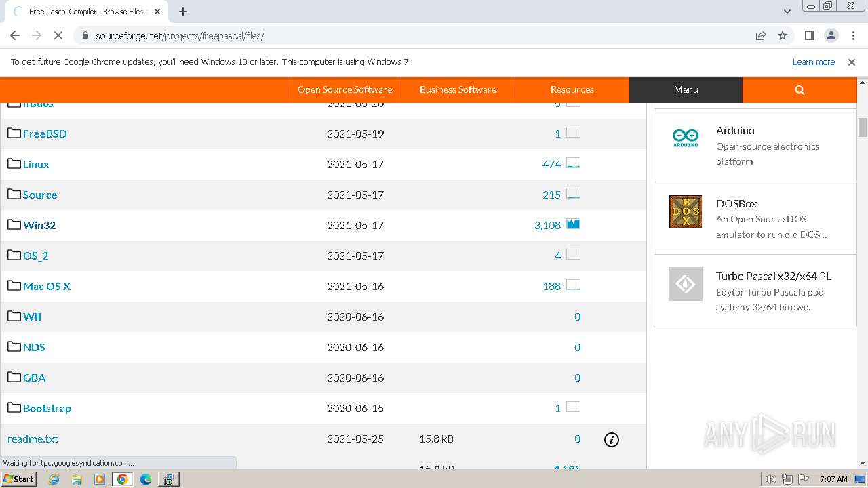The height and width of the screenshot is (488, 868).
Task: Open the Linux folder
Action: click(36, 164)
